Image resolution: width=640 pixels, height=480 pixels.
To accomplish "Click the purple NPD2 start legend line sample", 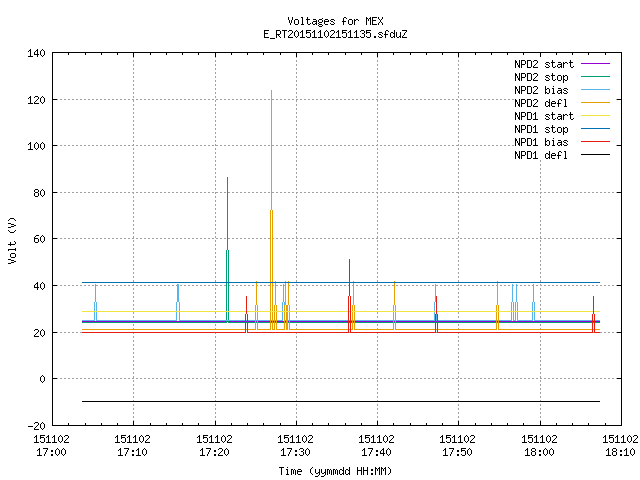I will 595,64.
